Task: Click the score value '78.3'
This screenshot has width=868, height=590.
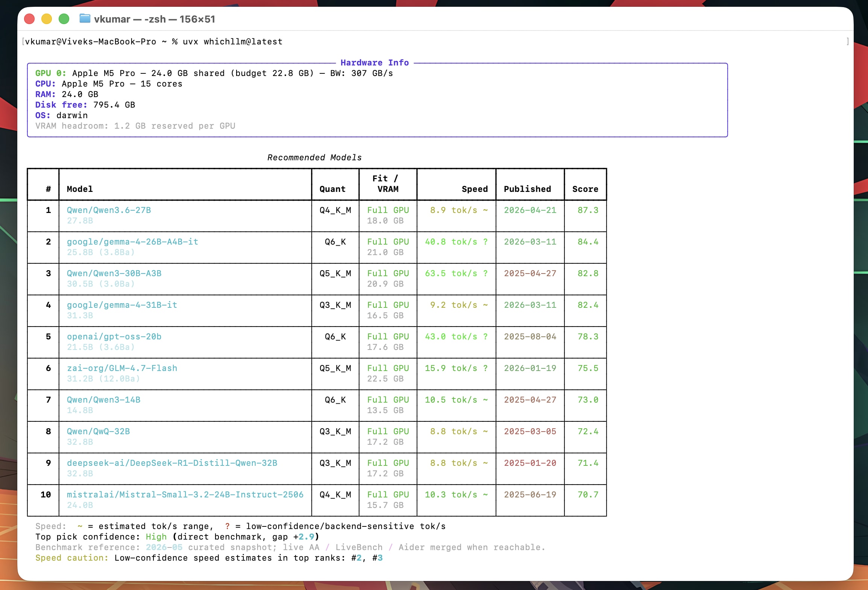Action: pos(588,337)
